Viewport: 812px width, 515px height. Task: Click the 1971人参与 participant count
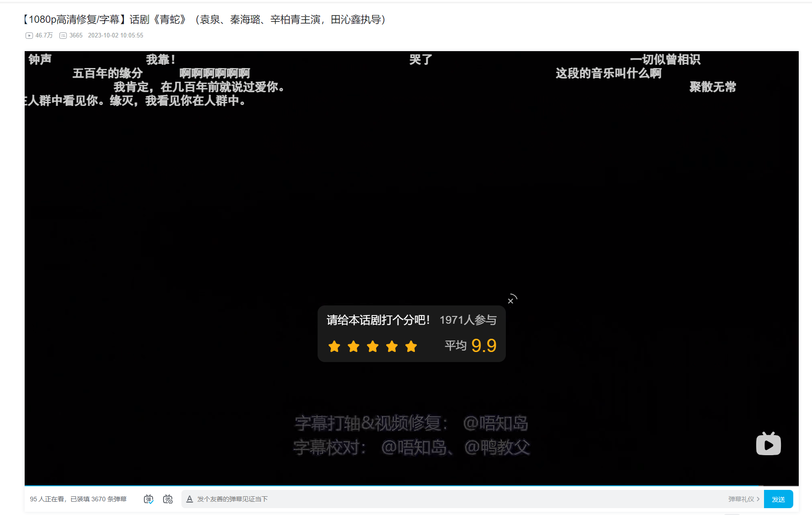click(x=468, y=320)
